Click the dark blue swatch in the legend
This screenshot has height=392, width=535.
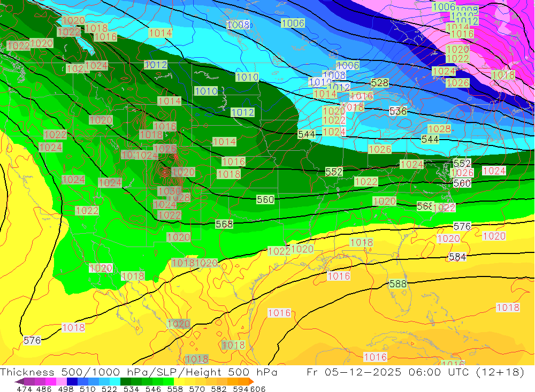[x=72, y=381]
